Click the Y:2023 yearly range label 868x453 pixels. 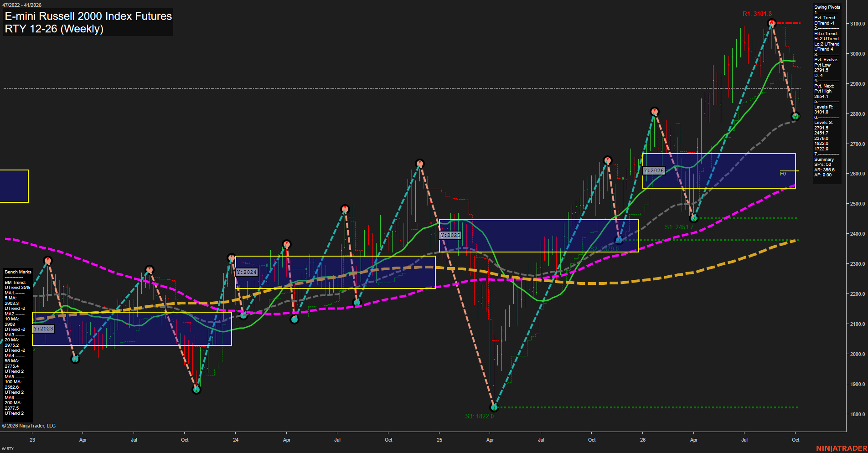click(x=44, y=329)
